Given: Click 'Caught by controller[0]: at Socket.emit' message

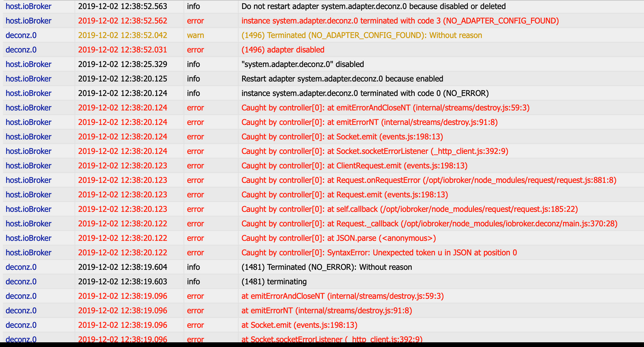Looking at the screenshot, I should pos(342,137).
